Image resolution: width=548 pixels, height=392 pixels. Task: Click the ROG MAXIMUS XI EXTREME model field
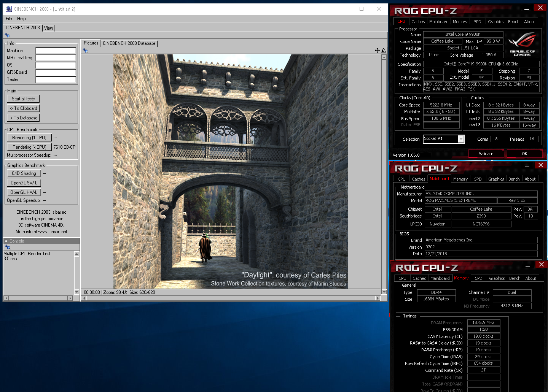tap(462, 200)
